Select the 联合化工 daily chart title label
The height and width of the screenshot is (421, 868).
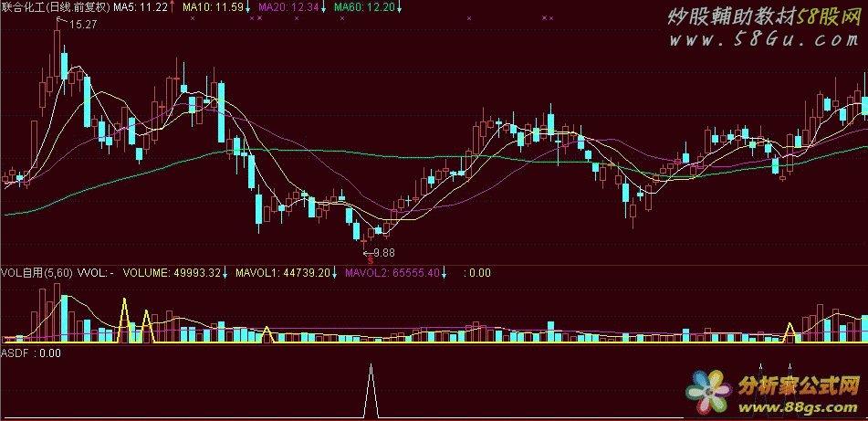(55, 7)
